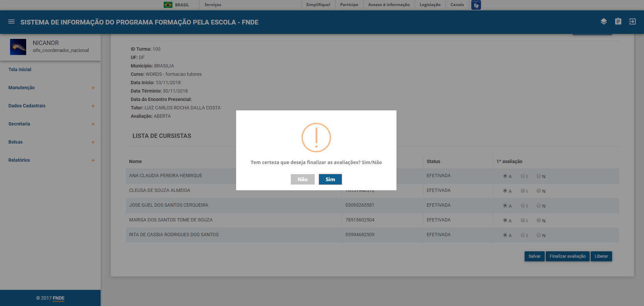This screenshot has width=644, height=306.
Task: Click name MARISA DOS SANTOS TOME DE SOUZA
Action: tap(171, 220)
